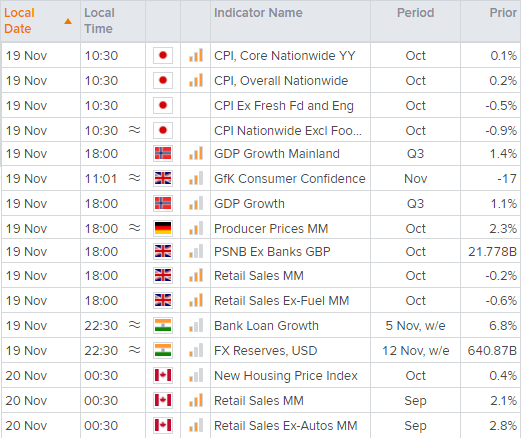The width and height of the screenshot is (521, 438).
Task: Click importance bars for New Housing Price Index
Action: [196, 375]
